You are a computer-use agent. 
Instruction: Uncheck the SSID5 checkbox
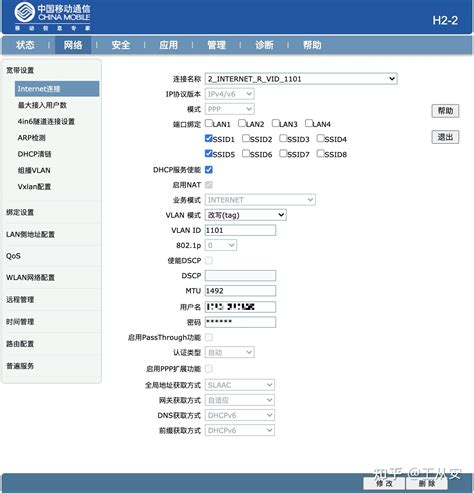[x=209, y=153]
